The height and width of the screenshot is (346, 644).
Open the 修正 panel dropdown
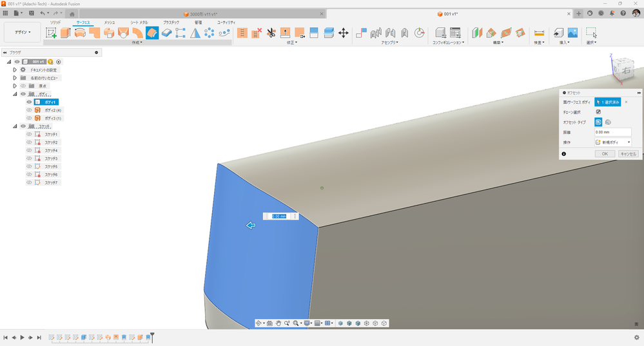pos(292,43)
